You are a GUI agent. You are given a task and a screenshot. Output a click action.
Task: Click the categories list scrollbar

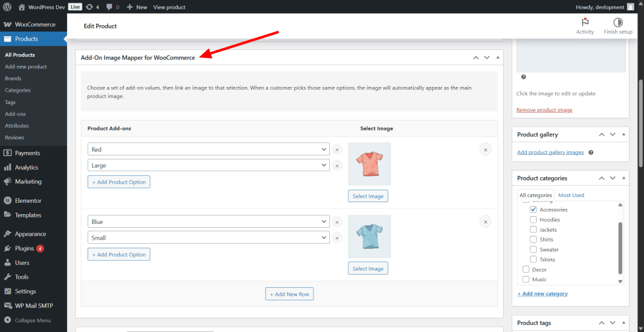tap(620, 248)
